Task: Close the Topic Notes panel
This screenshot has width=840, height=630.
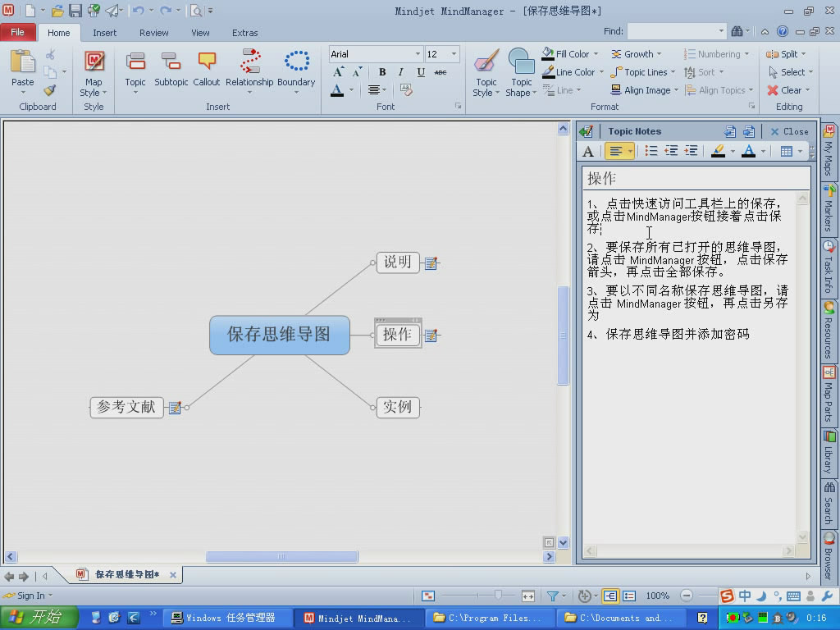Action: click(789, 131)
